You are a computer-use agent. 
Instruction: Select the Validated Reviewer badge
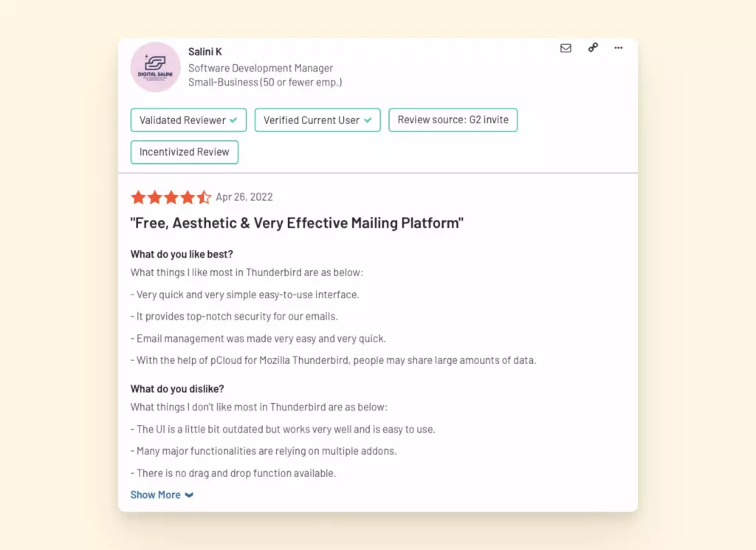[x=183, y=120]
